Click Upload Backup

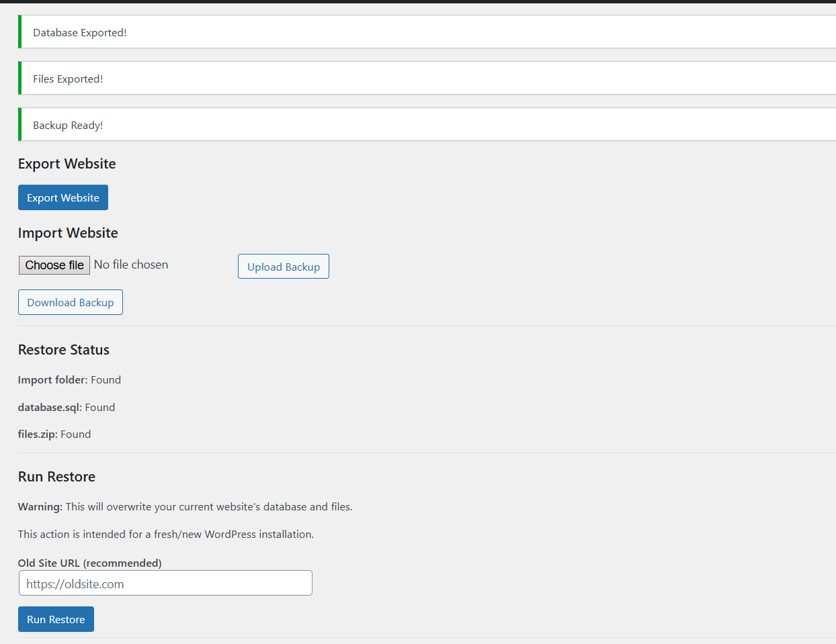(283, 267)
